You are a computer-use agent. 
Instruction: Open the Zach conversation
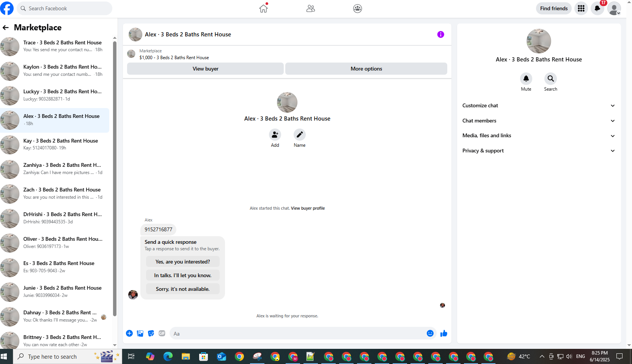pyautogui.click(x=55, y=194)
